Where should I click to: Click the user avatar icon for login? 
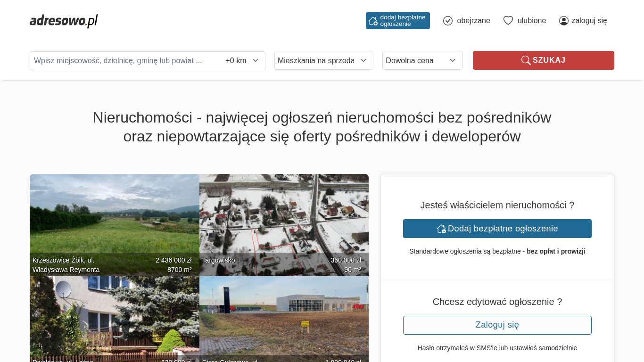point(564,21)
